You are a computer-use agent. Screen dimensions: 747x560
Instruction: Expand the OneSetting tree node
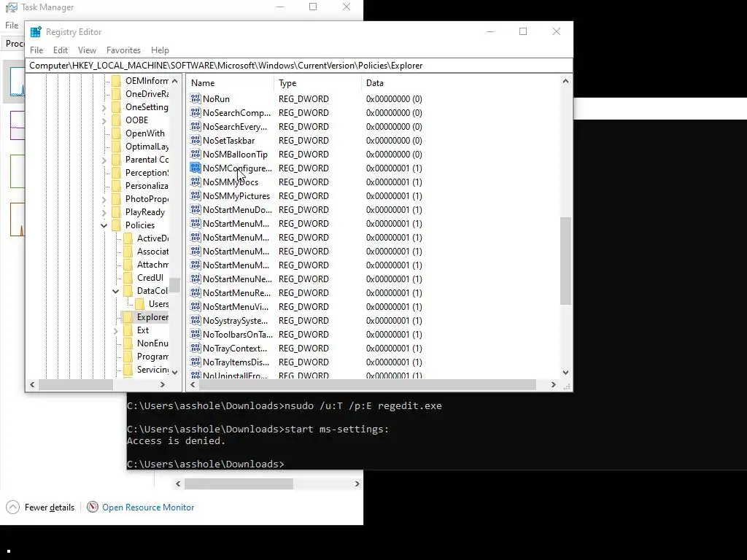[x=104, y=108]
